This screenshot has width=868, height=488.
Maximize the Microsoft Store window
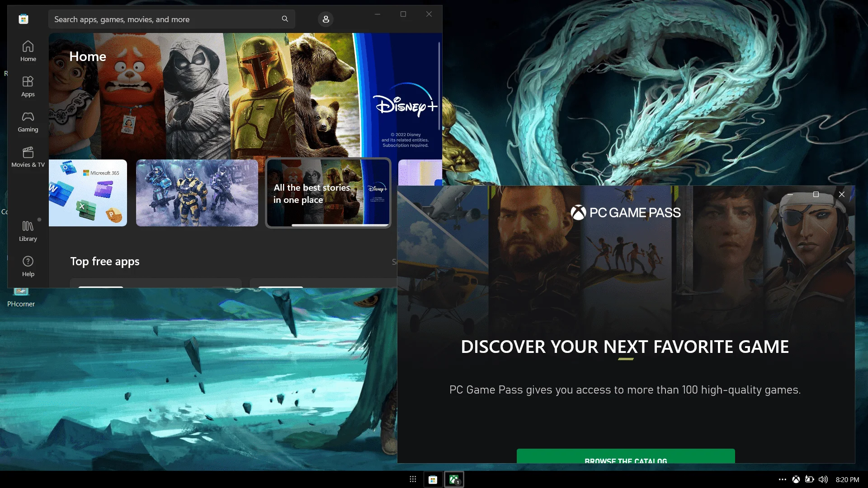(403, 14)
